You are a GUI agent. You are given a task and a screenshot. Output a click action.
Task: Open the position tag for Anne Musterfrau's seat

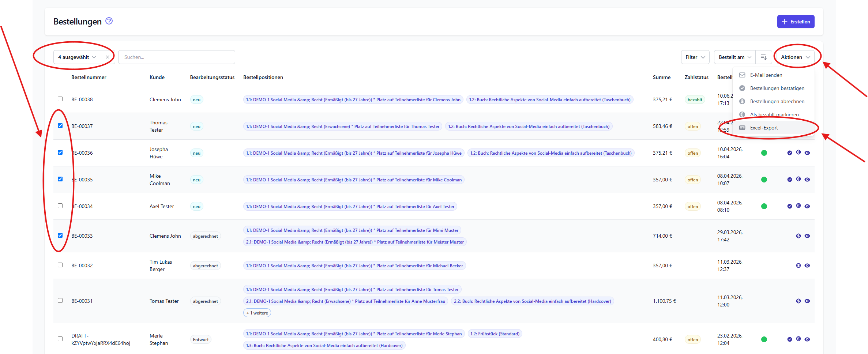(346, 301)
